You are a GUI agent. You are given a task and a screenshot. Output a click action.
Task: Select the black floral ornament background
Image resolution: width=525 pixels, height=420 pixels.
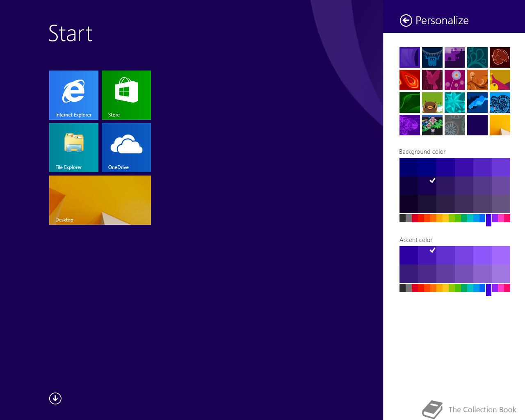point(432,125)
